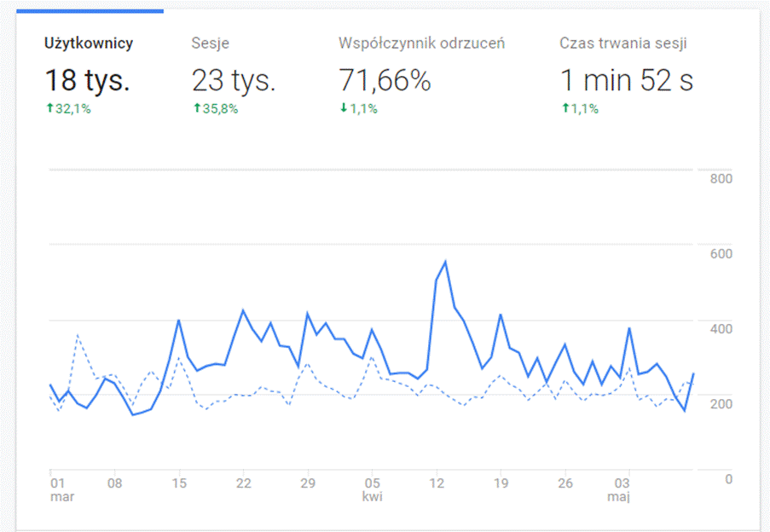This screenshot has height=532, width=770.
Task: Click the 01 mar date label
Action: (x=62, y=489)
